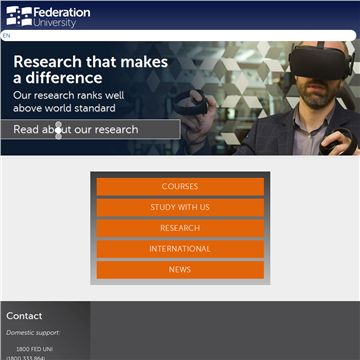Open the EN language selector
The height and width of the screenshot is (360, 360).
click(x=7, y=36)
